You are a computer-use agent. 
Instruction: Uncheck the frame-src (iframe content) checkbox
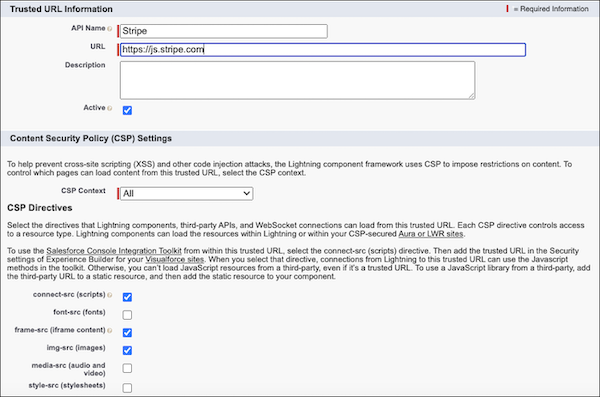coord(127,333)
